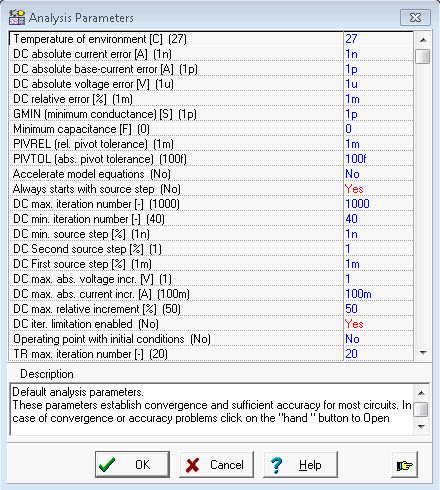Select the Temperature of environment [C] row label
This screenshot has height=490, width=440.
100,39
